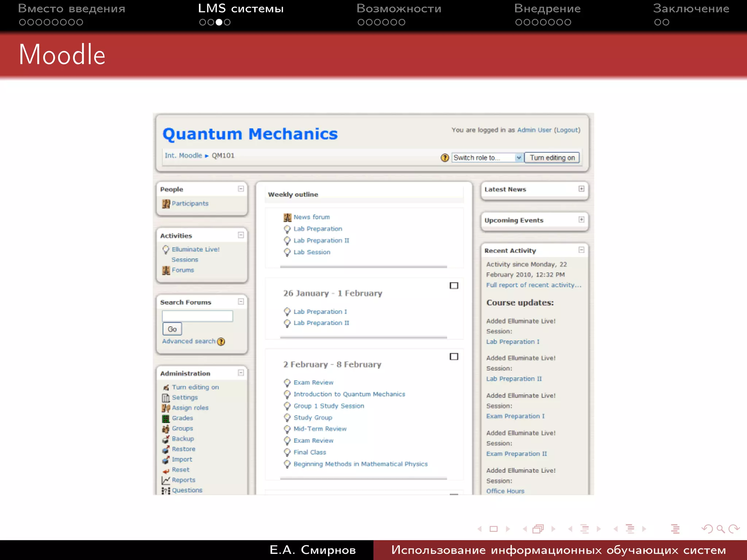
Task: Click the Groups icon
Action: [166, 429]
